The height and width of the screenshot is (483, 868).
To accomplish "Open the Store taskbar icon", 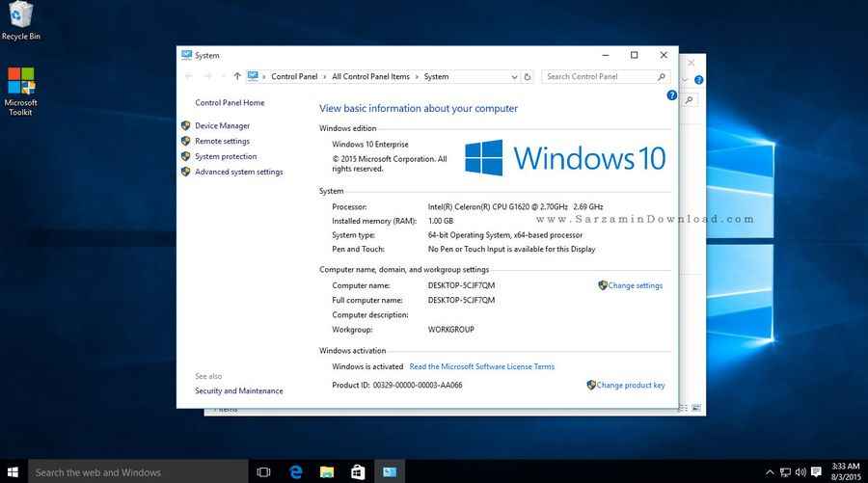I will click(358, 472).
